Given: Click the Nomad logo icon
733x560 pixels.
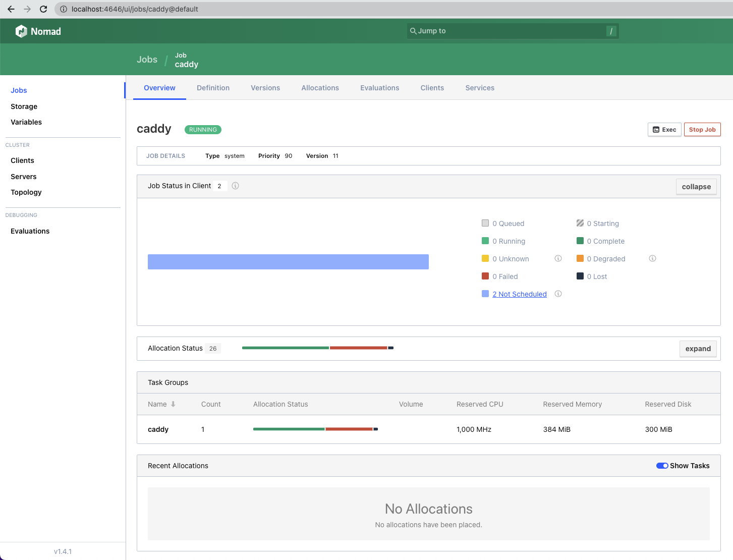Looking at the screenshot, I should point(21,31).
